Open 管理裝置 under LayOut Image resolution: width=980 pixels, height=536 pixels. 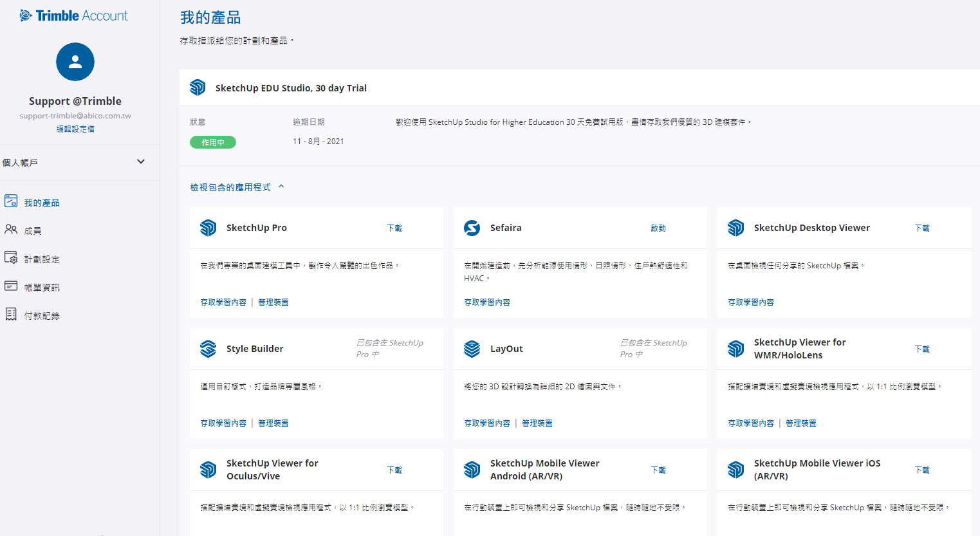(x=537, y=423)
